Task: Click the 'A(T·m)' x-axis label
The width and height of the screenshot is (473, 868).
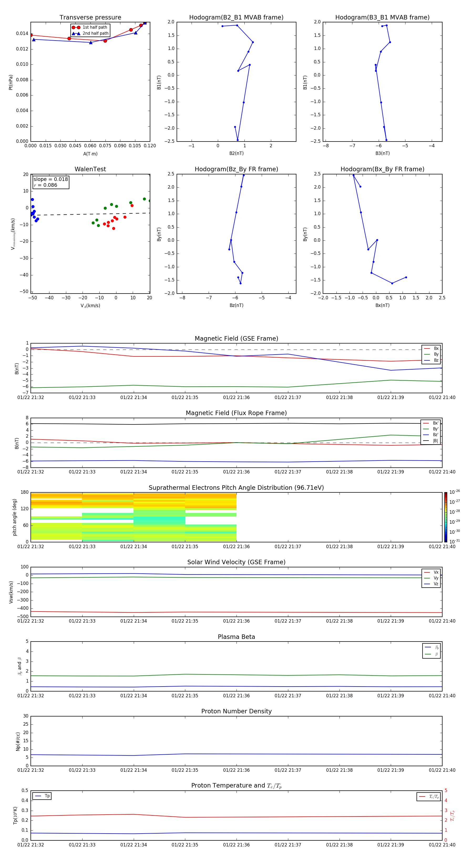Action: [90, 154]
